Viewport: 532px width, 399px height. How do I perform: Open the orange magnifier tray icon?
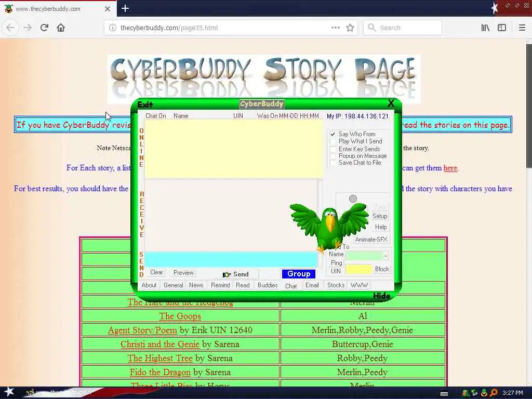click(x=494, y=393)
